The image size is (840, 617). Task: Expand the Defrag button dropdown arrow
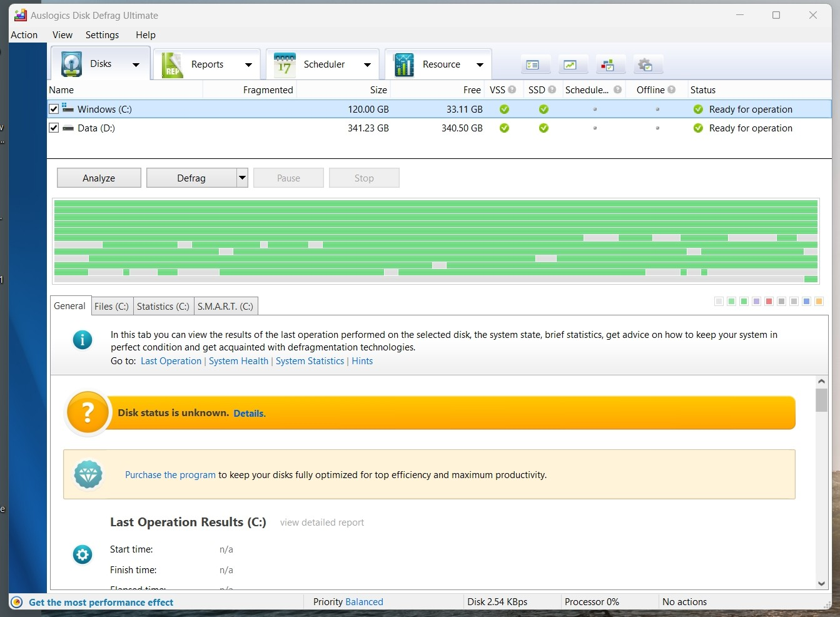tap(242, 178)
